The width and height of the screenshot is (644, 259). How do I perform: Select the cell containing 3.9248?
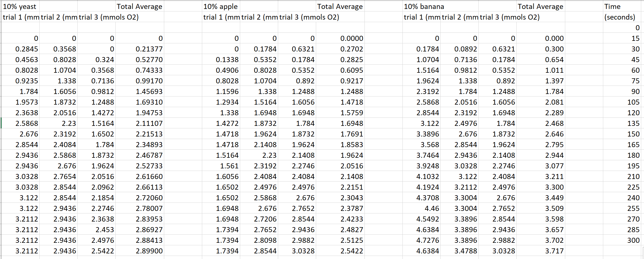(421, 166)
